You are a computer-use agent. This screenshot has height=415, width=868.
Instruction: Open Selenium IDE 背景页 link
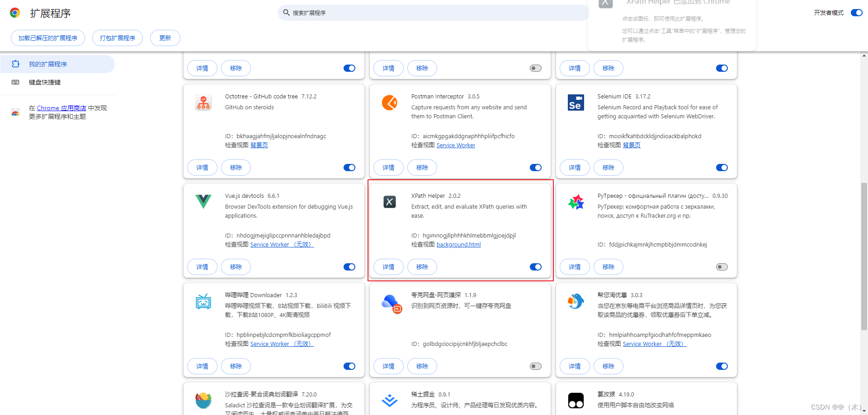click(632, 145)
